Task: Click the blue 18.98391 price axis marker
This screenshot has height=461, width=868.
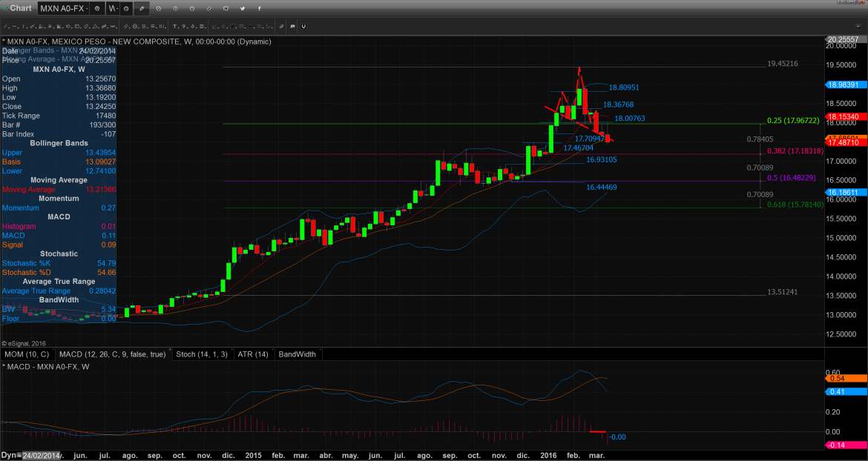Action: click(x=845, y=84)
